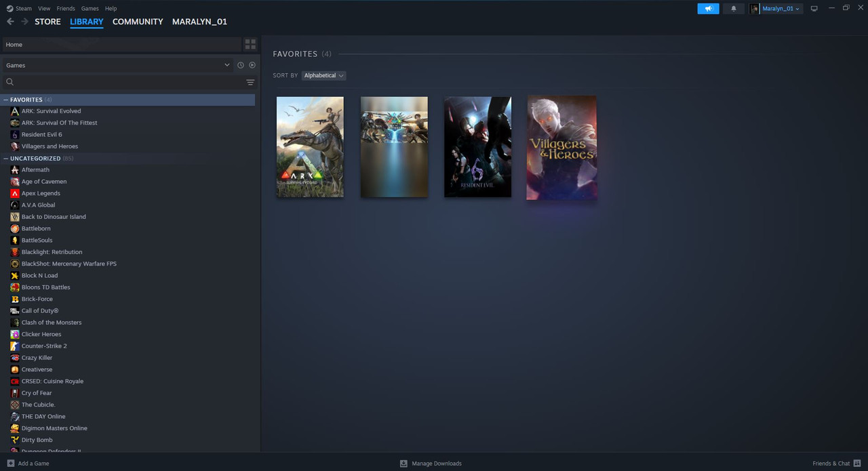The image size is (868, 471).
Task: Switch to the Community tab
Action: 138,22
